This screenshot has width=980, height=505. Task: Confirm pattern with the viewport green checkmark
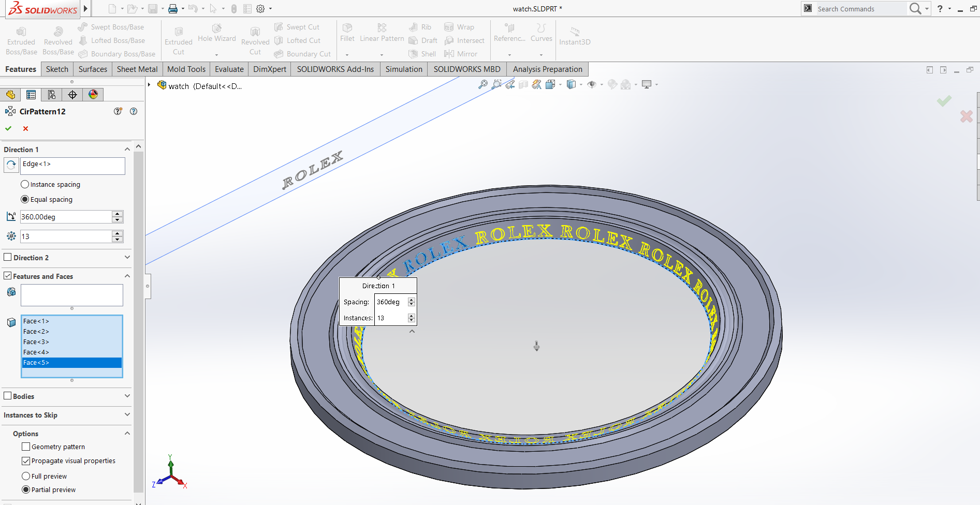coord(944,101)
